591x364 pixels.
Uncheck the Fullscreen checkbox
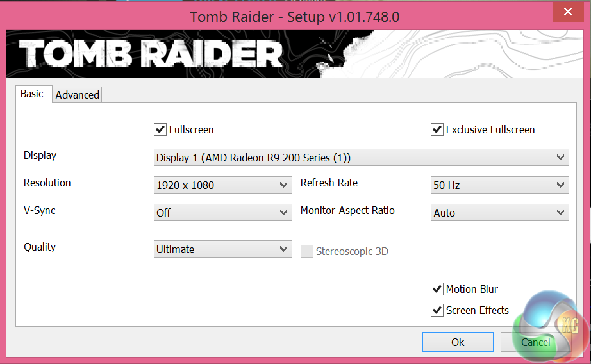click(160, 129)
